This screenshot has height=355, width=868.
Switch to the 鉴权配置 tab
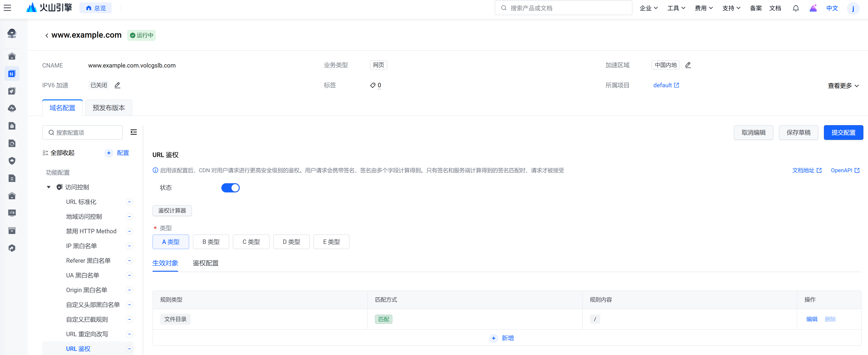(x=206, y=263)
